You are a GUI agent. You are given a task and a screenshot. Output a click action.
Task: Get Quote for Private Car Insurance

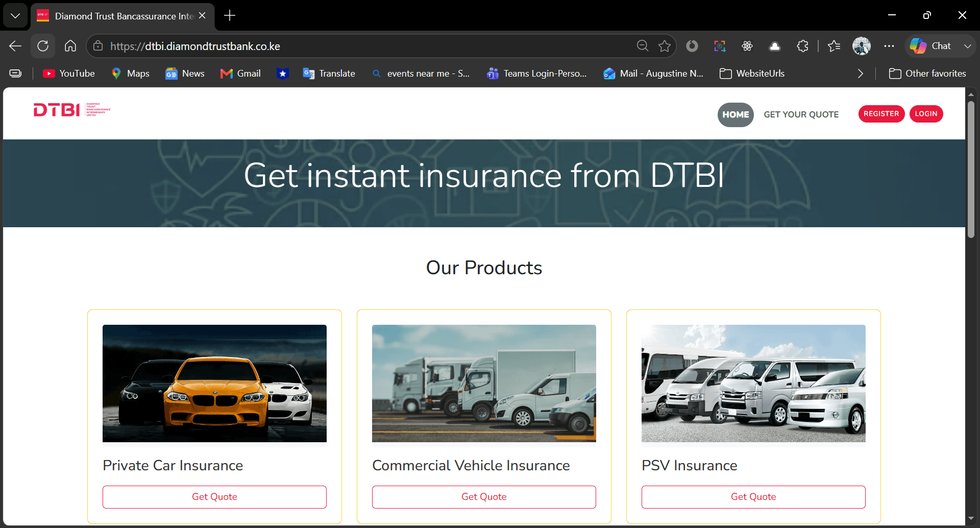coord(214,497)
